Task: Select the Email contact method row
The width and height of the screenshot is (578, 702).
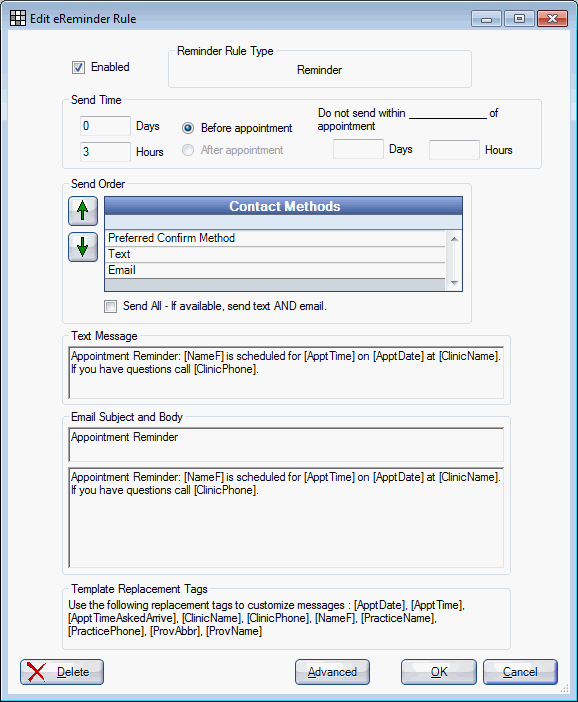Action: click(x=275, y=270)
